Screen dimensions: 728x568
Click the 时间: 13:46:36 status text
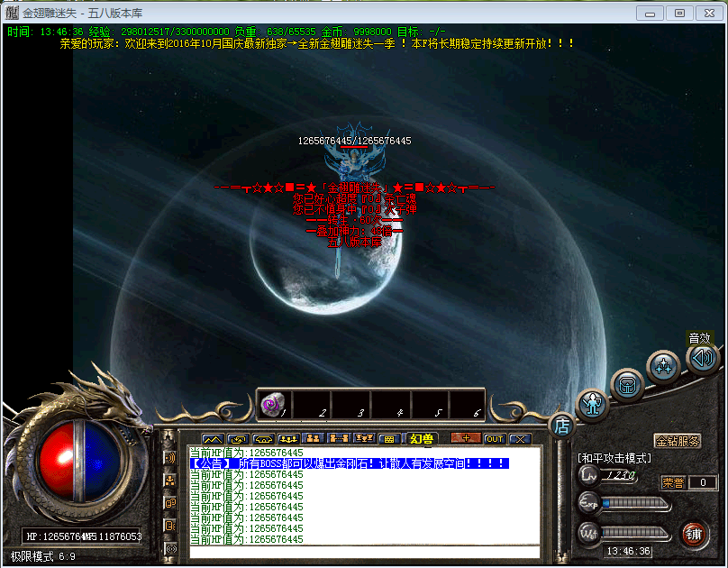coord(45,32)
